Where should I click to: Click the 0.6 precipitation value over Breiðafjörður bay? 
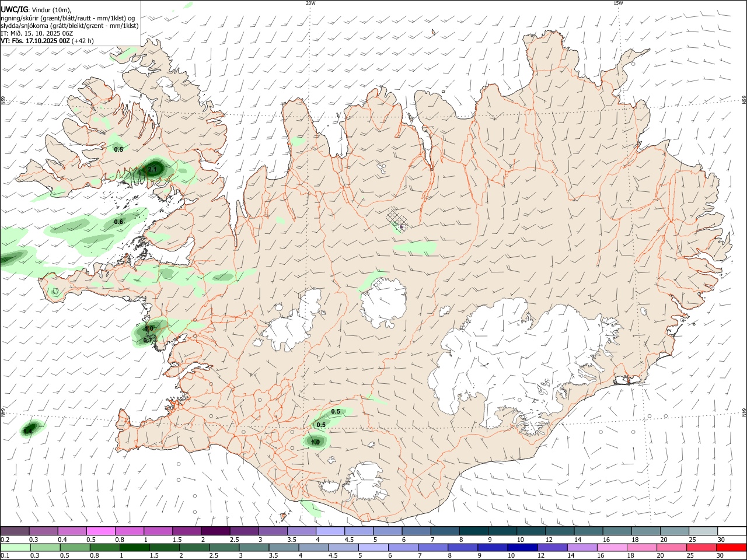click(x=118, y=222)
